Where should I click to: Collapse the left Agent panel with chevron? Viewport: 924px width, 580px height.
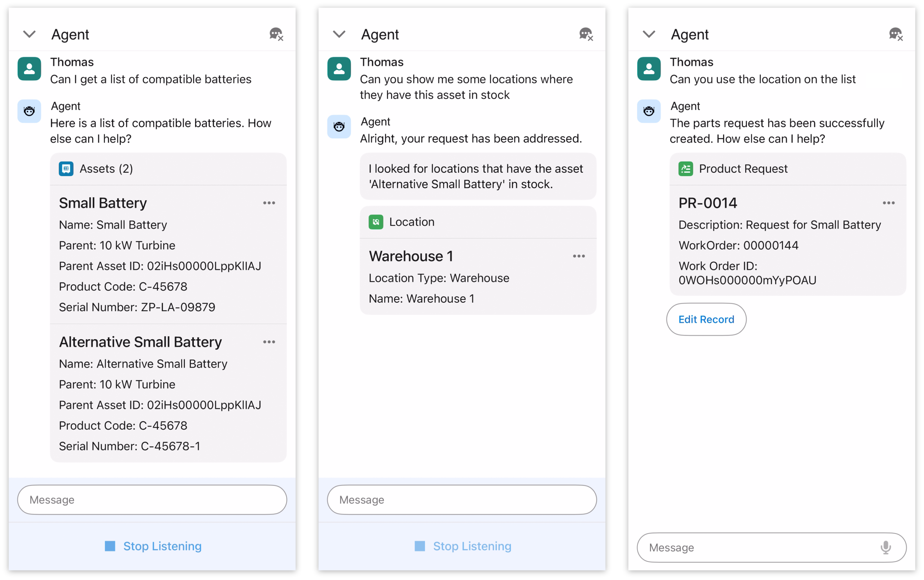[x=30, y=35]
